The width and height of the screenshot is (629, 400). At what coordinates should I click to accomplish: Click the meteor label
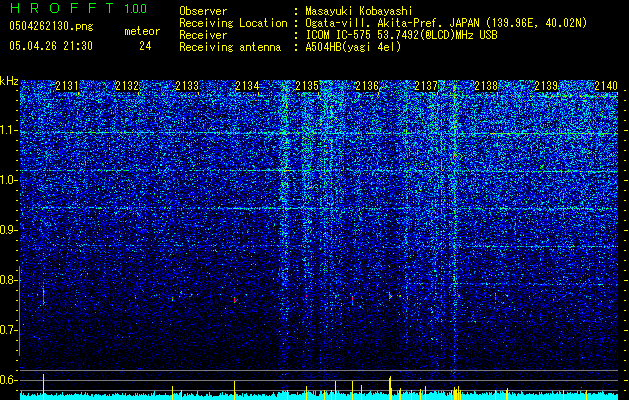point(142,31)
